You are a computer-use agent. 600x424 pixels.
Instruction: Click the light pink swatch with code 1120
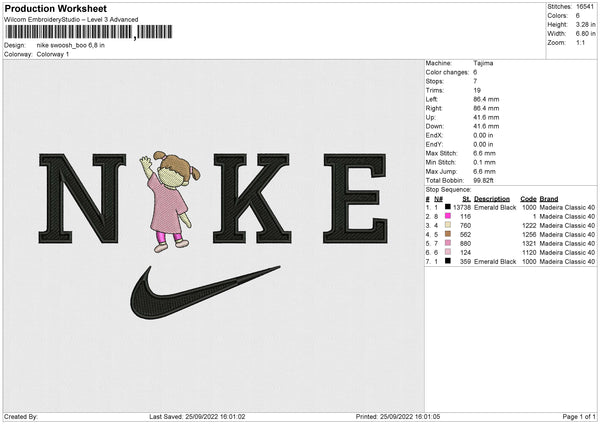point(448,252)
